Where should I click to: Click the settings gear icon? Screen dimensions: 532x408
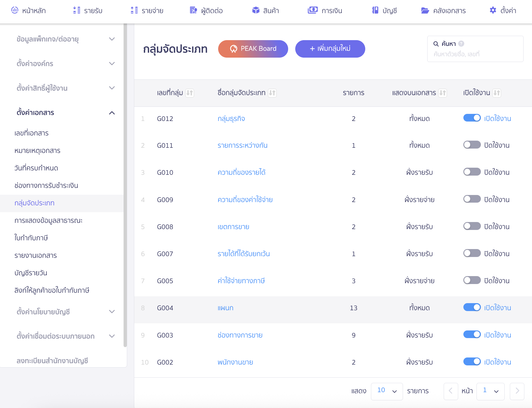pyautogui.click(x=493, y=10)
